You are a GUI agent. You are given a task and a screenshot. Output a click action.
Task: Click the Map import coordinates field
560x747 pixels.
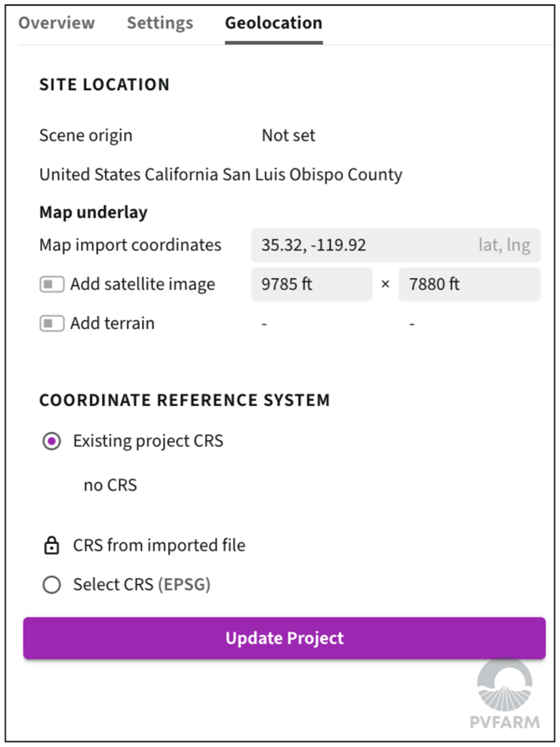[359, 246]
